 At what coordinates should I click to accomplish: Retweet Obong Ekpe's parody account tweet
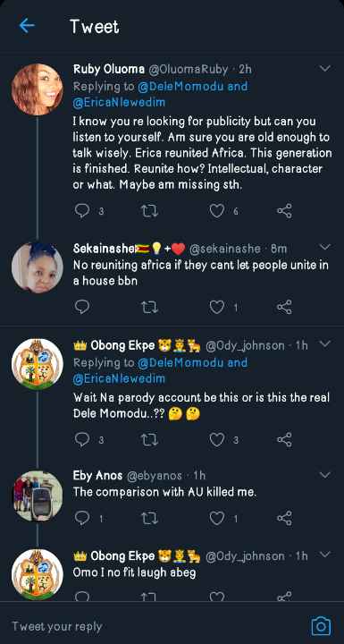tap(149, 440)
